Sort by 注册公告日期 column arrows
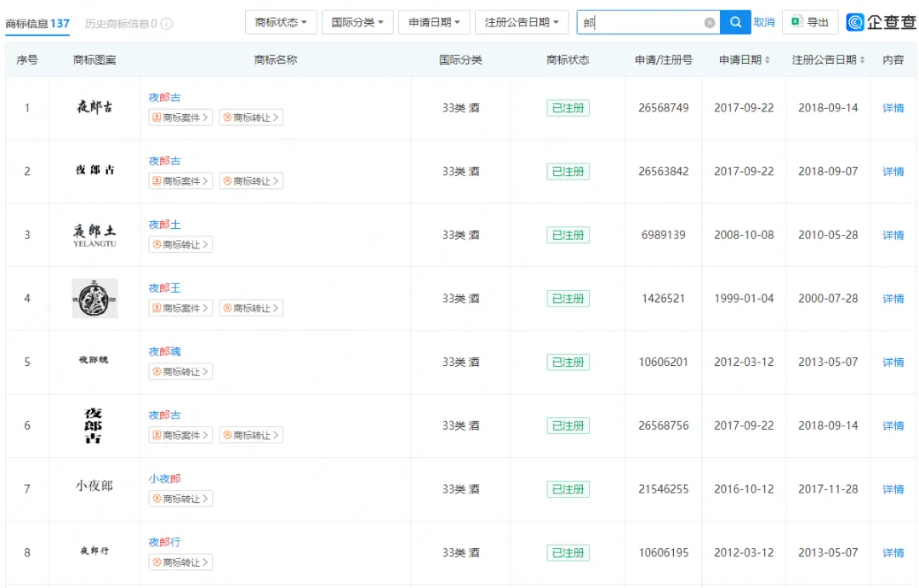Screen dimensions: 919x588 (862, 60)
